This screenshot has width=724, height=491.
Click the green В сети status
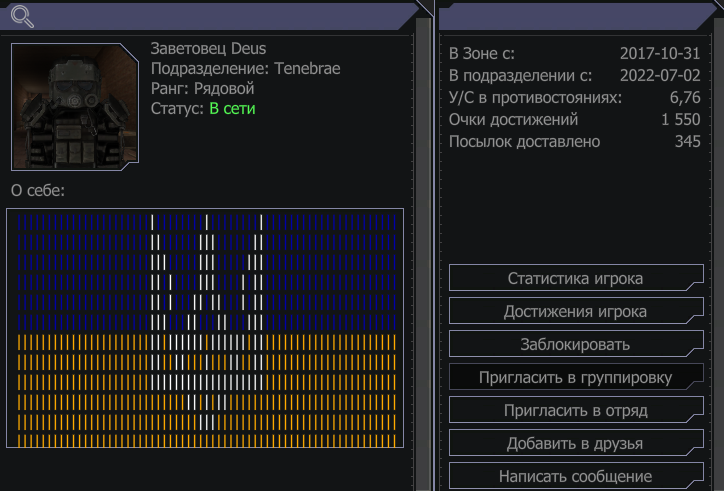point(232,109)
